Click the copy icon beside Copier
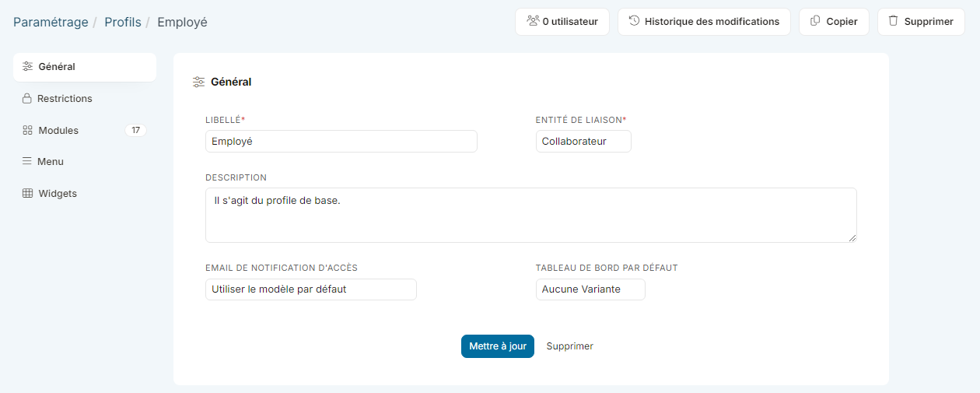 (x=815, y=21)
